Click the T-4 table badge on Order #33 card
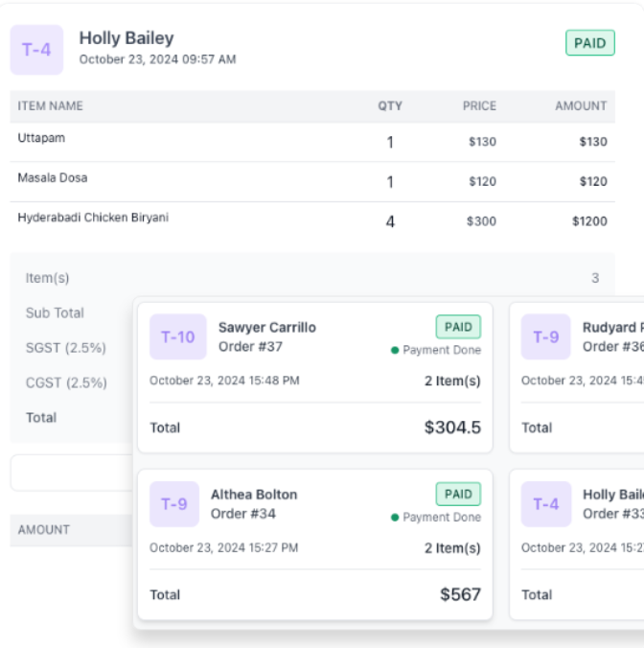 [545, 504]
